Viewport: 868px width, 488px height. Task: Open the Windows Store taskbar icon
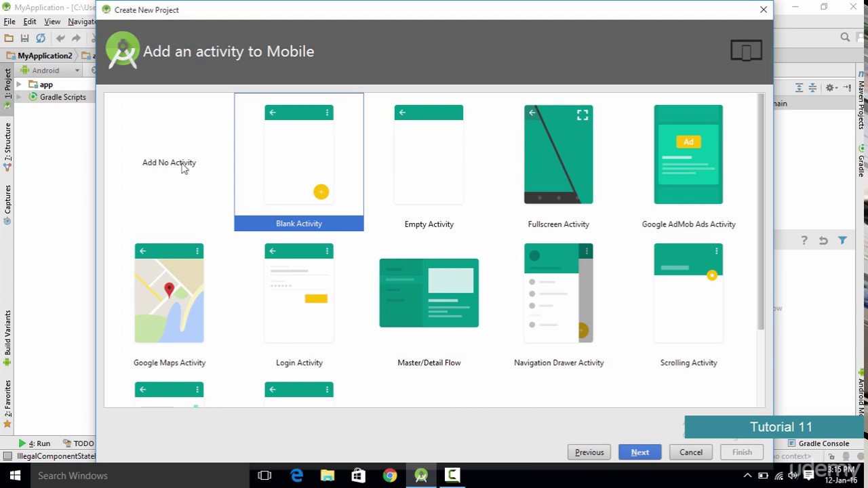[x=358, y=476]
